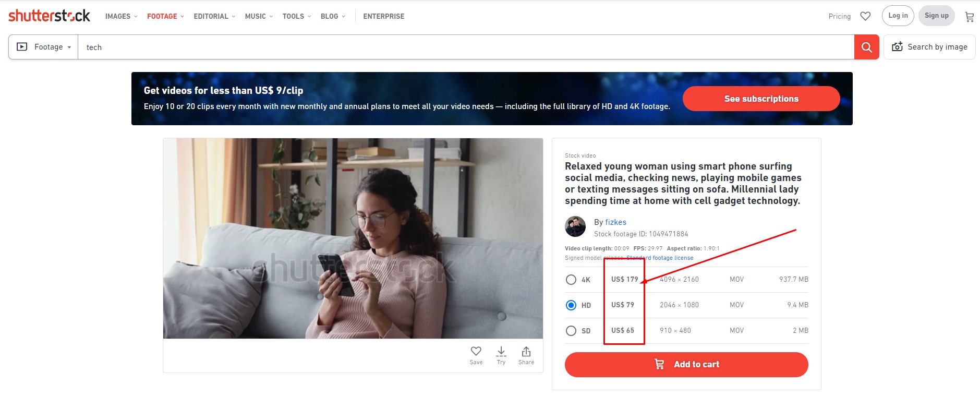Expand the Tools menu dropdown
The height and width of the screenshot is (408, 980).
pos(296,16)
